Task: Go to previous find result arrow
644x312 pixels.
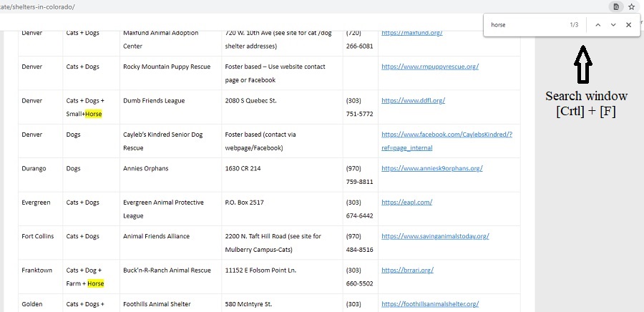Action: (598, 25)
